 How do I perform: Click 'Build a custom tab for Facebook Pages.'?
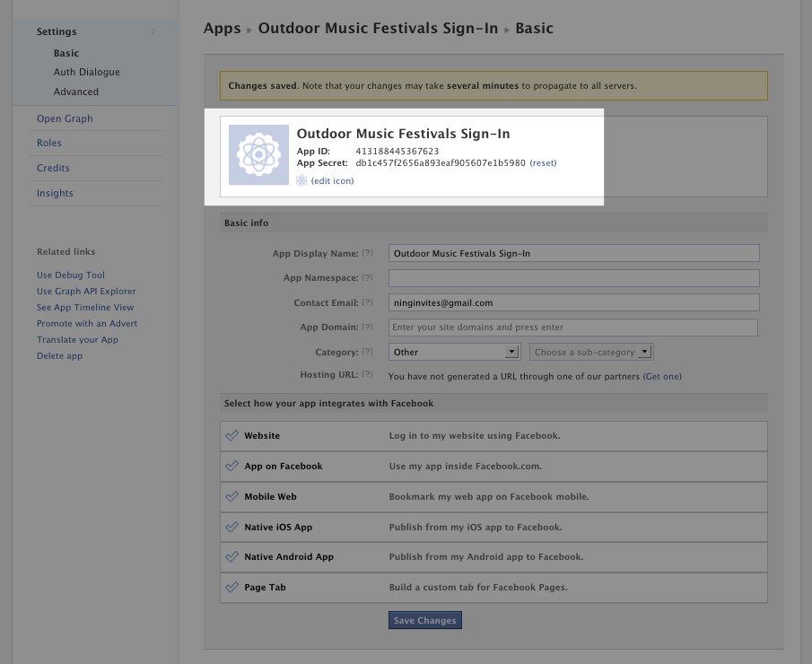(478, 588)
